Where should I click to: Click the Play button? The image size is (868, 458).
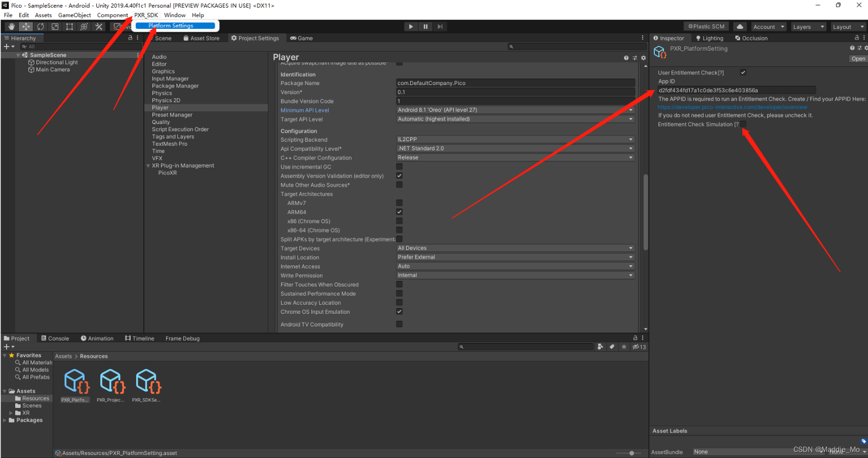click(411, 27)
